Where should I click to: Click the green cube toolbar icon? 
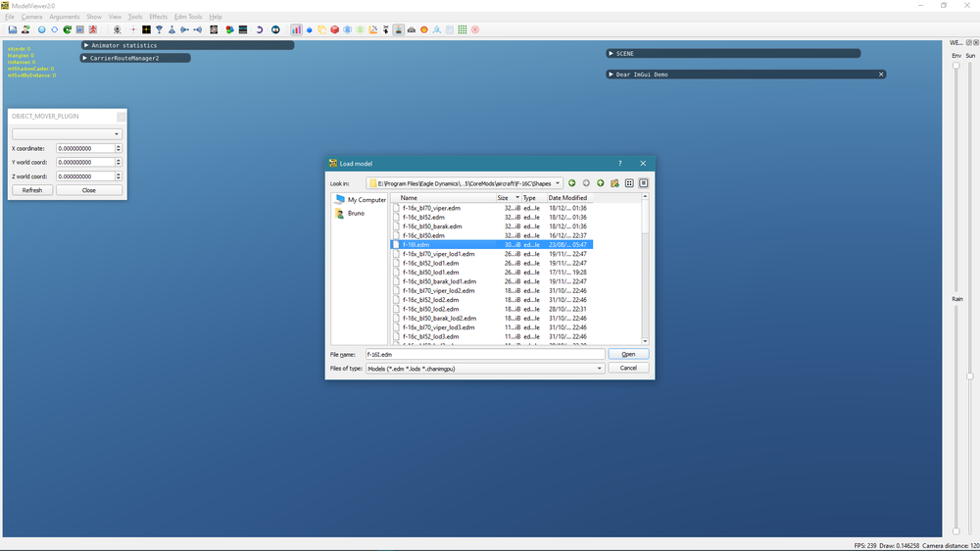tap(361, 29)
